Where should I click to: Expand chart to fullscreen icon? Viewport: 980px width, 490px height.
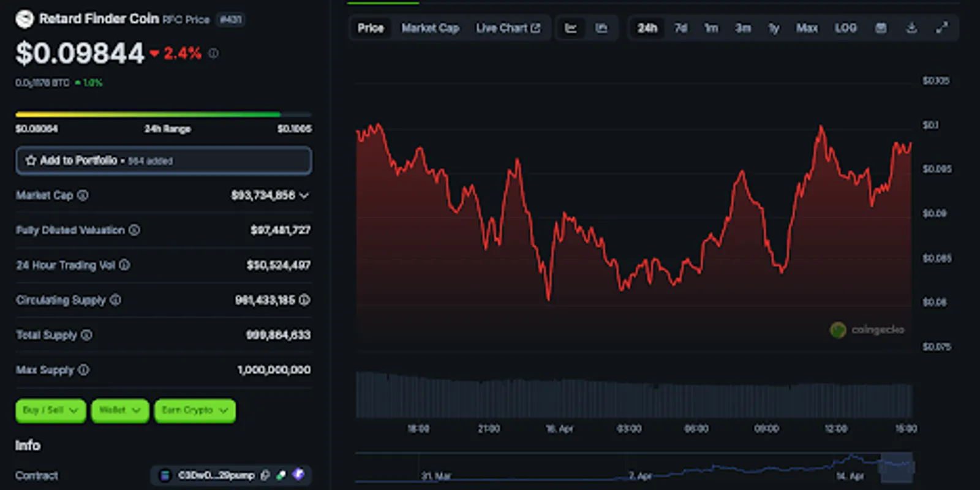tap(942, 28)
